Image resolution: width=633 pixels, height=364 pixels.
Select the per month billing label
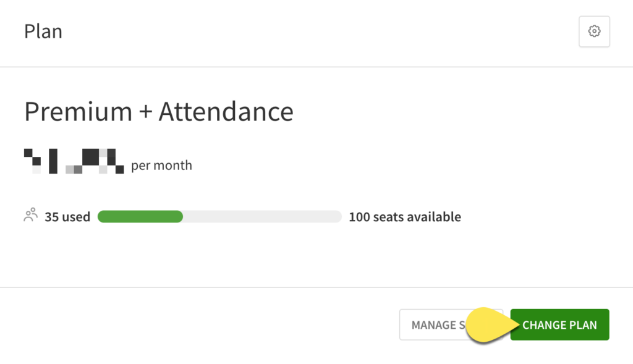click(x=161, y=166)
